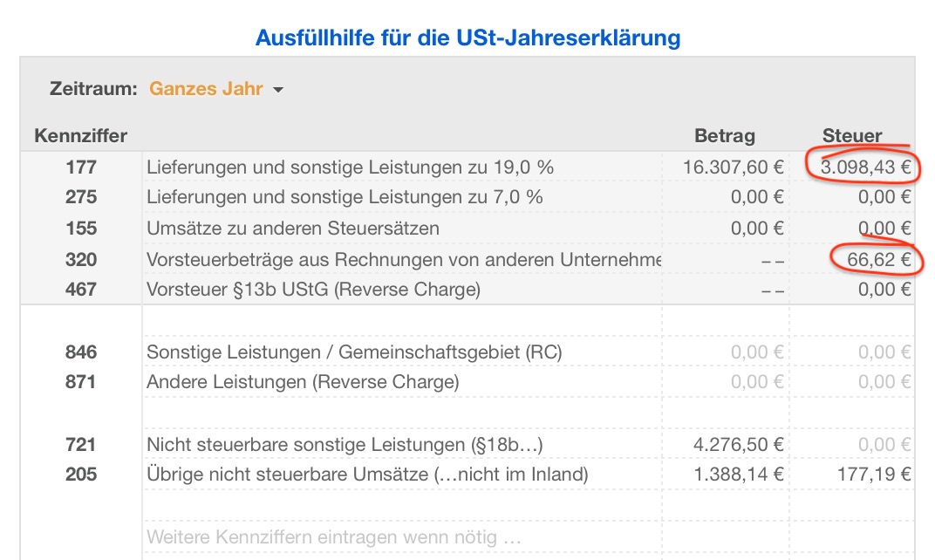Image resolution: width=935 pixels, height=560 pixels.
Task: Click the dropdown arrow next to Ganzes Jahr
Action: click(x=278, y=90)
